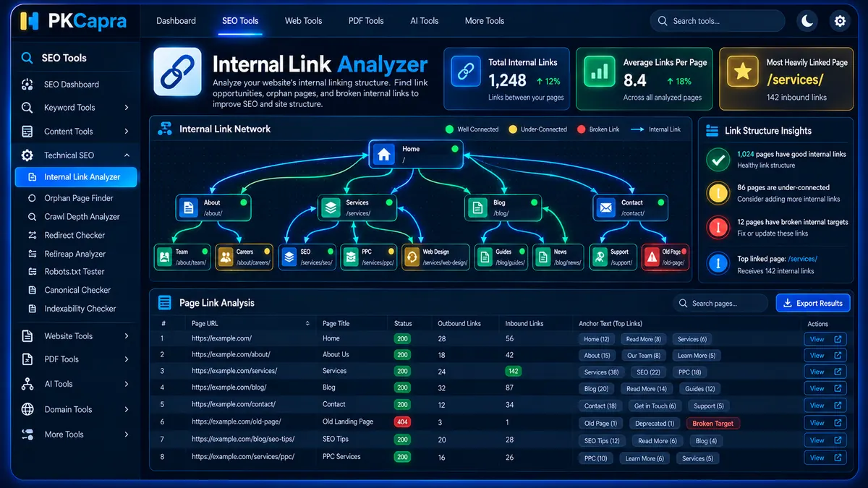Expand Content Tools submenu chevron
The image size is (868, 488).
[127, 132]
